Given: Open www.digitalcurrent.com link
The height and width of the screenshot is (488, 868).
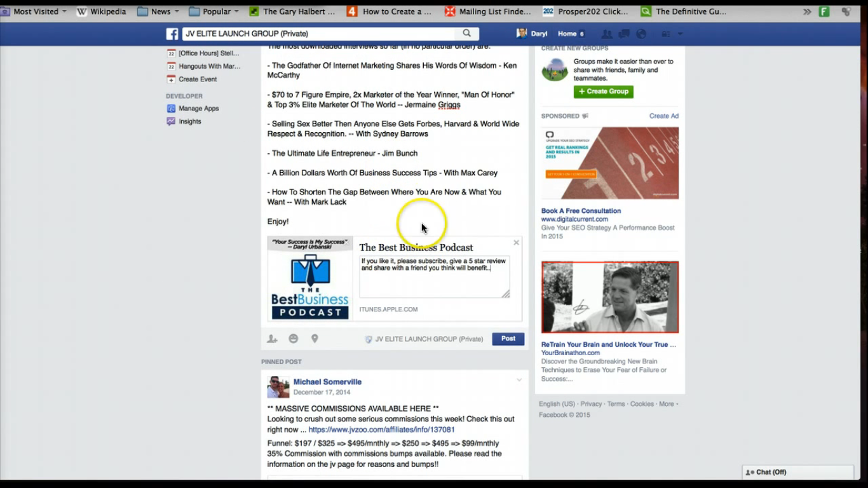Looking at the screenshot, I should 574,219.
